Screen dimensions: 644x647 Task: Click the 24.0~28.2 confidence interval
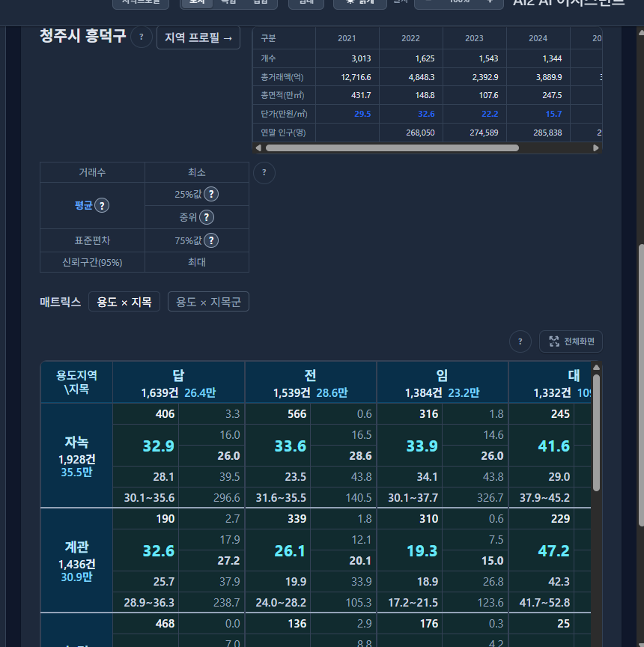click(281, 602)
